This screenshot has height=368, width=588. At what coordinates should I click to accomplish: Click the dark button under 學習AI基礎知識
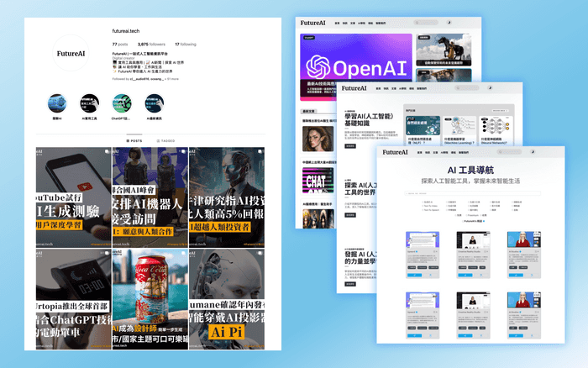[x=350, y=146]
